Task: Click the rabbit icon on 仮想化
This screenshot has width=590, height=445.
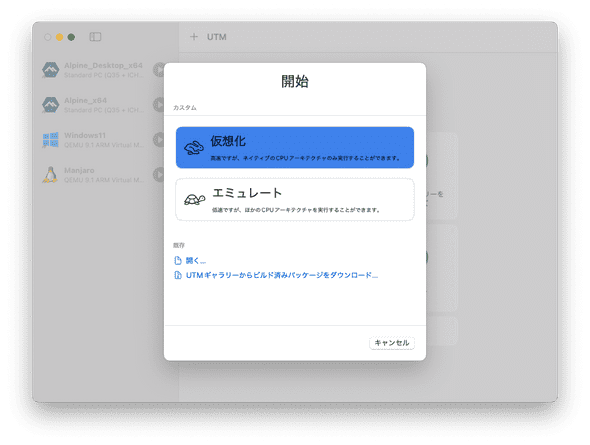Action: click(194, 148)
